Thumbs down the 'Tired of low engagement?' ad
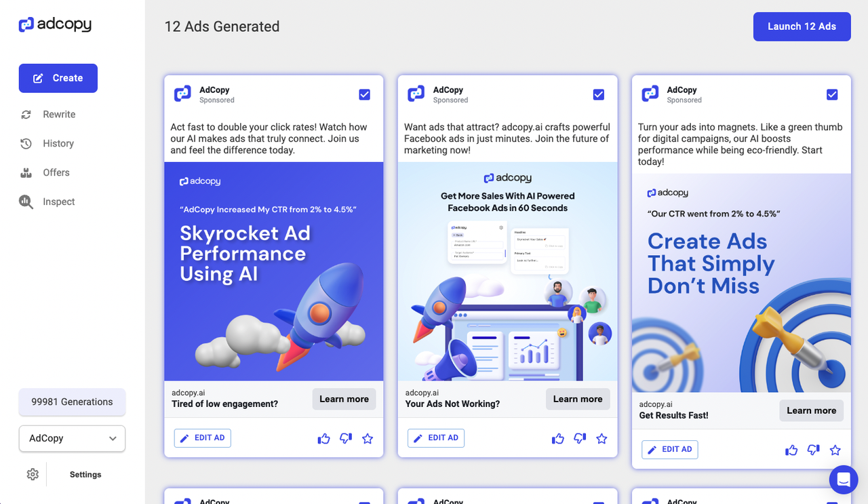 (346, 439)
